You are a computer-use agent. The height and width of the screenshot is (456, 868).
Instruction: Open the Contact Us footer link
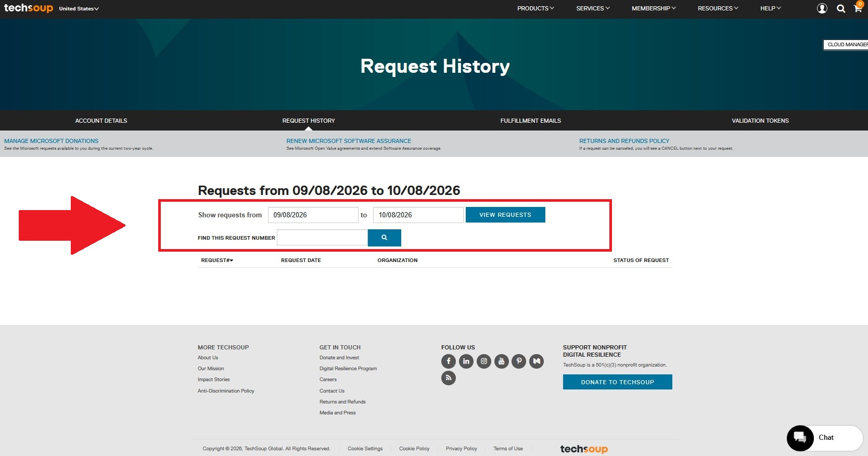[x=332, y=391]
